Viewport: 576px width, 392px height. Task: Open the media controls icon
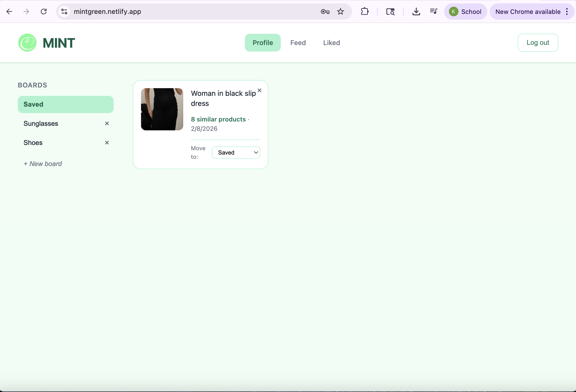click(434, 12)
